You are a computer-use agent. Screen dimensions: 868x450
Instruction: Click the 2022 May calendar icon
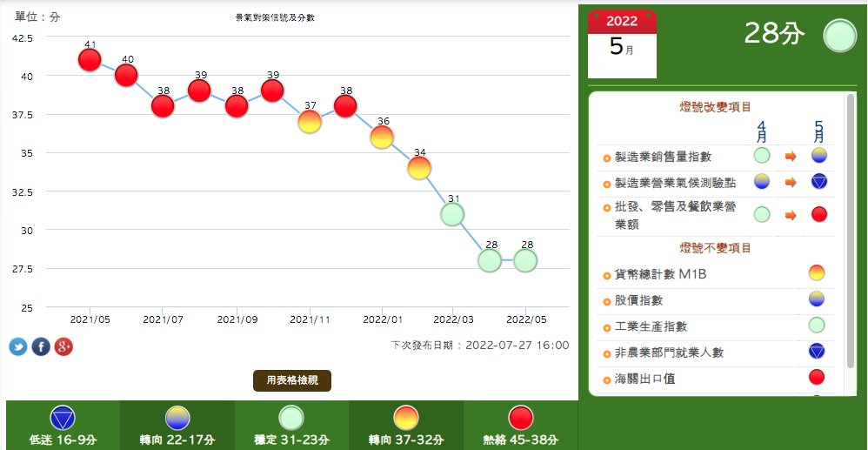(622, 44)
